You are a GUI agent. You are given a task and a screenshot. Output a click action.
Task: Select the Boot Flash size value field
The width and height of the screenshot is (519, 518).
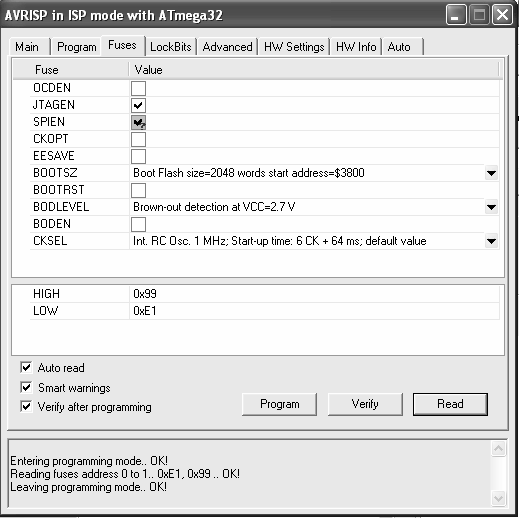[x=307, y=173]
